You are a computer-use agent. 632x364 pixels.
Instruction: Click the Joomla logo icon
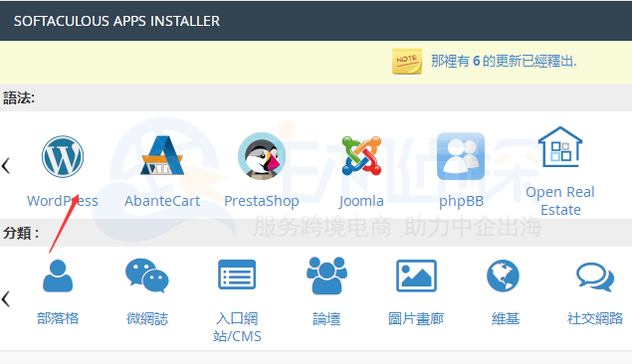[361, 156]
